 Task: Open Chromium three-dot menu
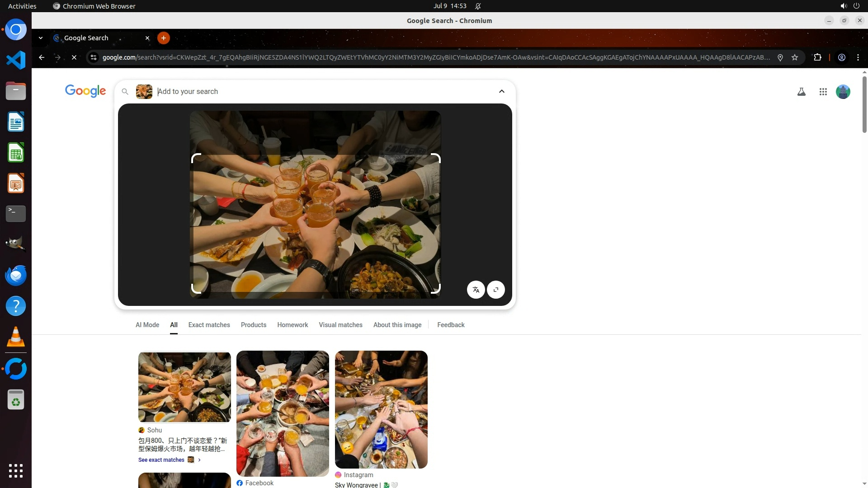tap(858, 57)
